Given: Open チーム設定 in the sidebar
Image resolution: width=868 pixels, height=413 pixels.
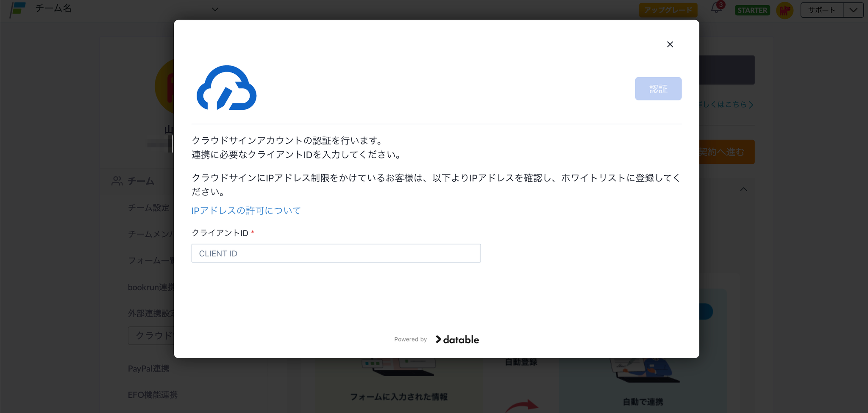Looking at the screenshot, I should 149,208.
